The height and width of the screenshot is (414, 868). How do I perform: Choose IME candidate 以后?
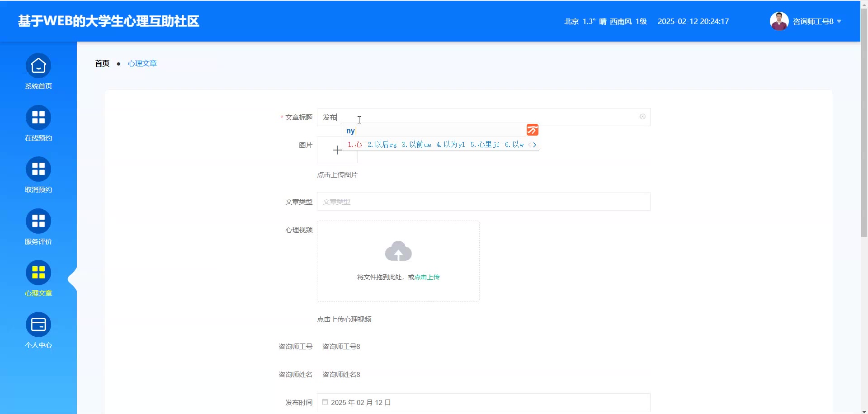pos(382,145)
